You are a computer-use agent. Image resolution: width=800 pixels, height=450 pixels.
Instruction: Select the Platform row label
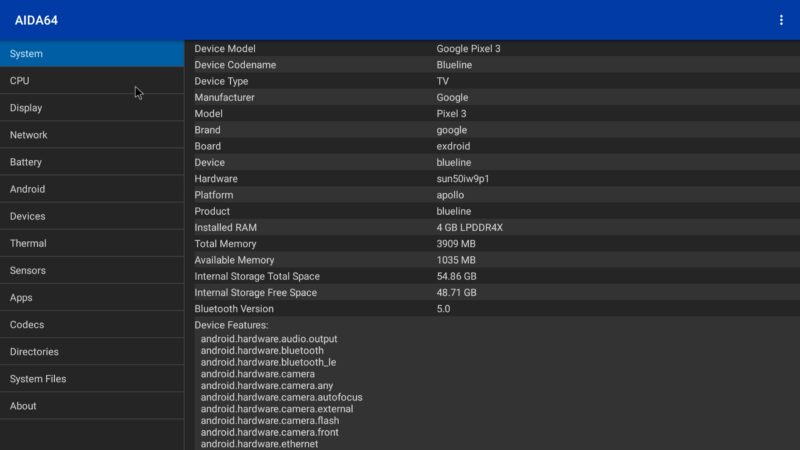pos(213,195)
